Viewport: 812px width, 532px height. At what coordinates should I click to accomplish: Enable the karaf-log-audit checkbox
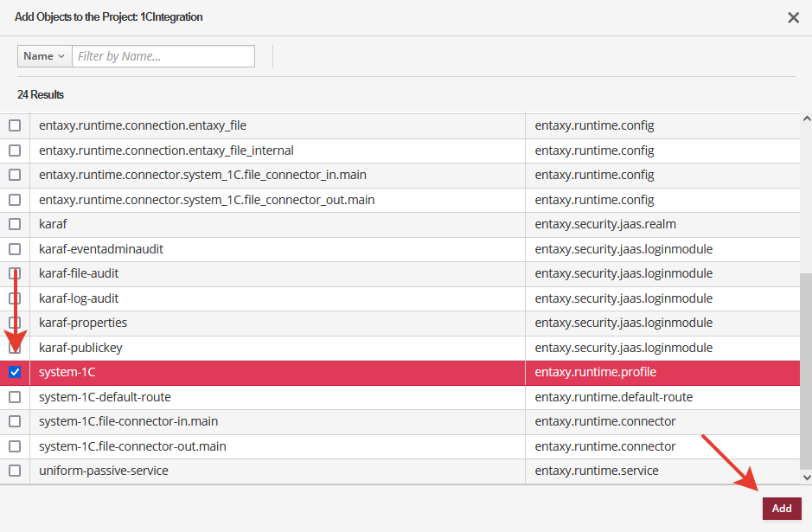pos(14,298)
